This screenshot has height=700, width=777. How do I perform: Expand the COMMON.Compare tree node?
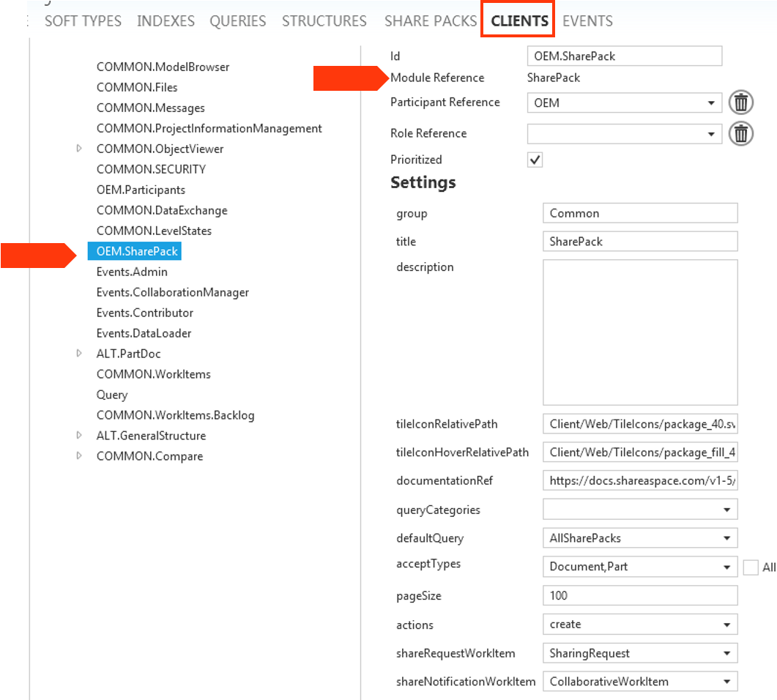click(79, 456)
